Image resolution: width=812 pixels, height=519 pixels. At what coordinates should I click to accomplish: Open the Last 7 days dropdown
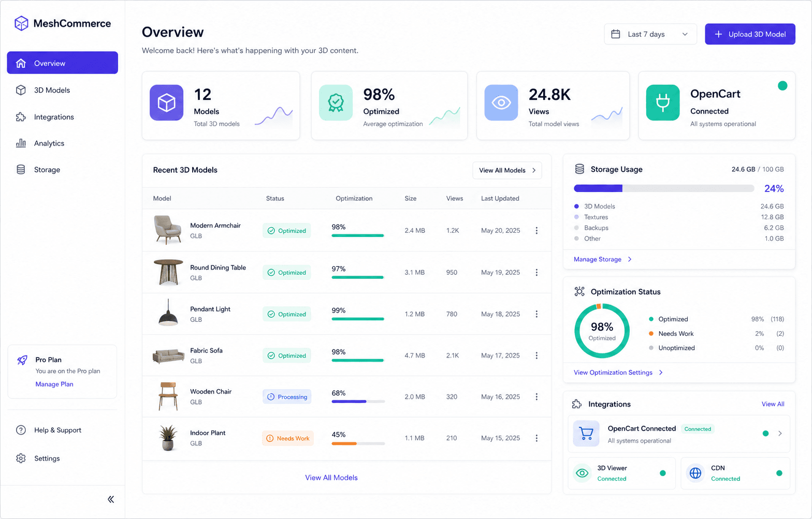tap(650, 34)
